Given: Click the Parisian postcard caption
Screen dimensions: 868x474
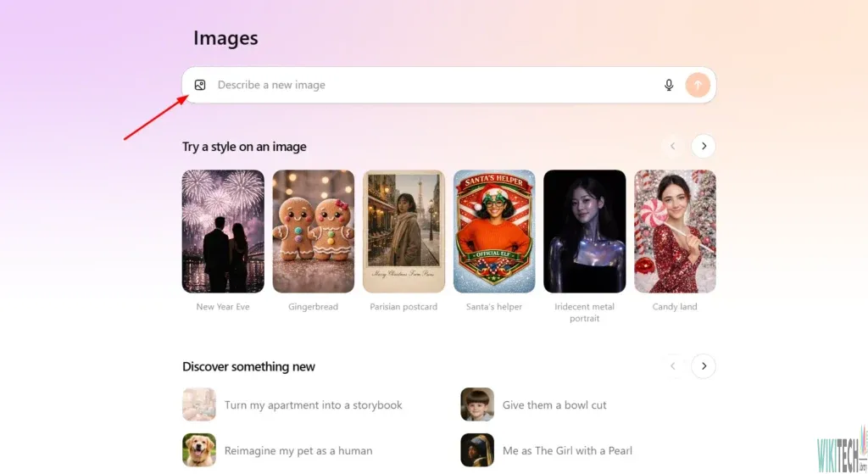Looking at the screenshot, I should 403,307.
